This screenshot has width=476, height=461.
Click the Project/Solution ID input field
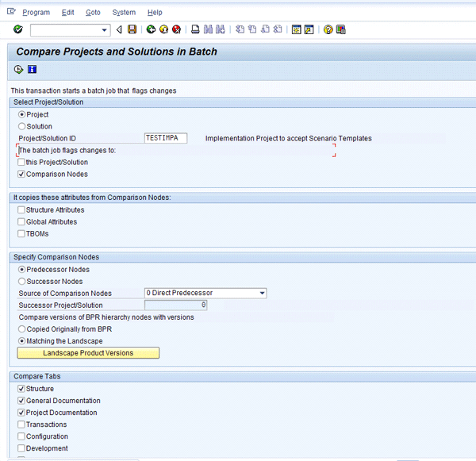[x=166, y=138]
